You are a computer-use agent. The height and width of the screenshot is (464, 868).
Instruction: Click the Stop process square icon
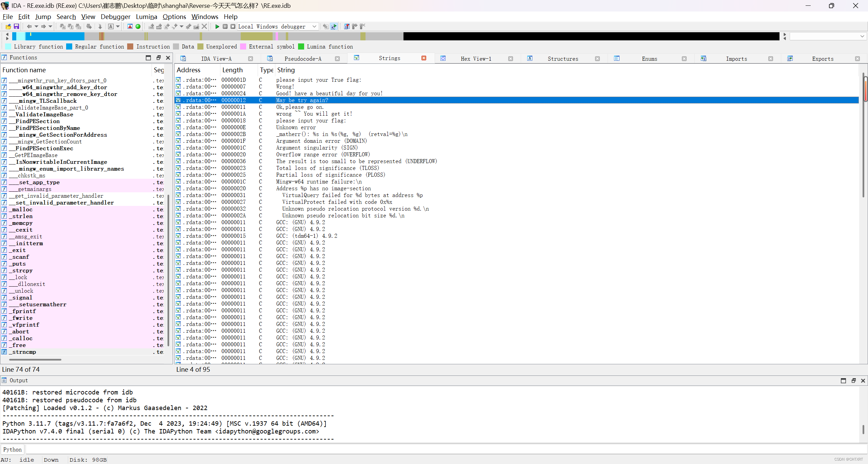[x=233, y=26]
